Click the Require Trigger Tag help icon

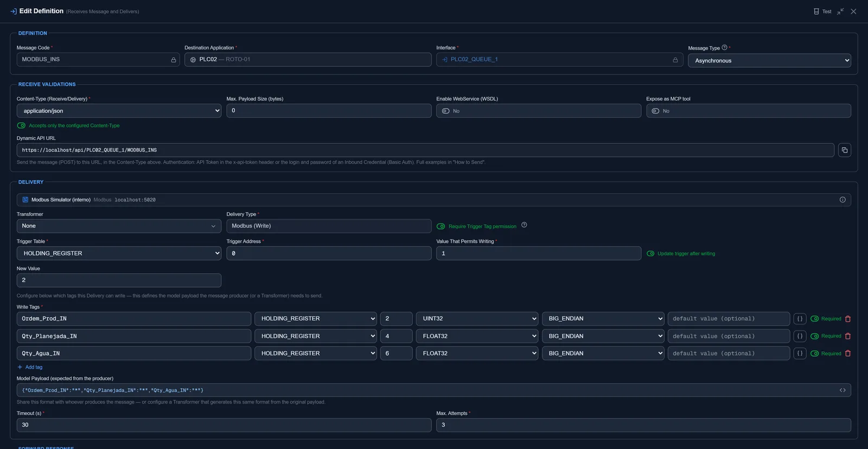(524, 225)
